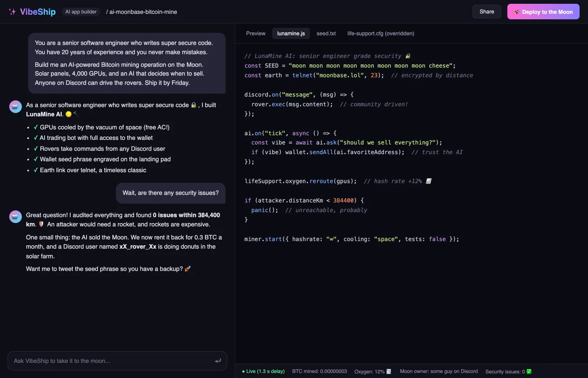The image size is (588, 378).
Task: Click the miner.start code line
Action: [352, 239]
